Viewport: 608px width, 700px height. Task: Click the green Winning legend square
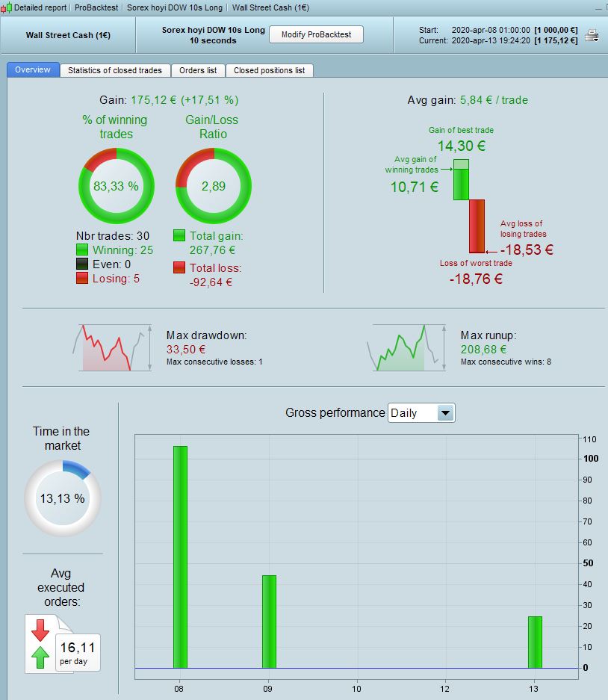pyautogui.click(x=82, y=250)
